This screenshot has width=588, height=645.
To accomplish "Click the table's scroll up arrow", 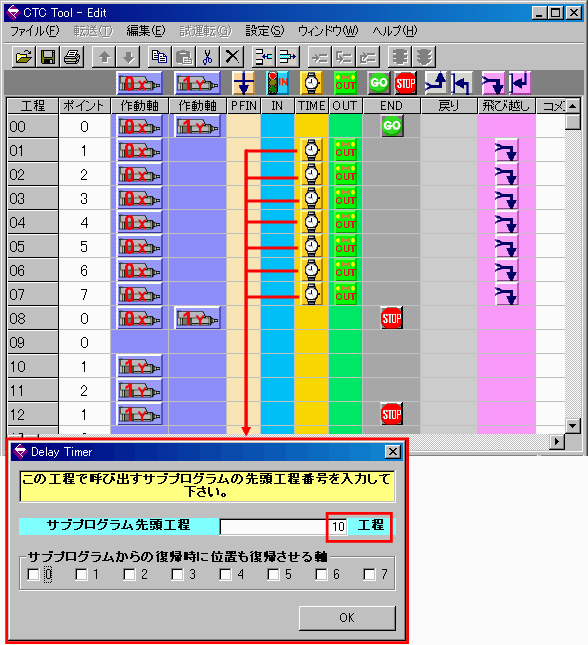I will [x=572, y=106].
